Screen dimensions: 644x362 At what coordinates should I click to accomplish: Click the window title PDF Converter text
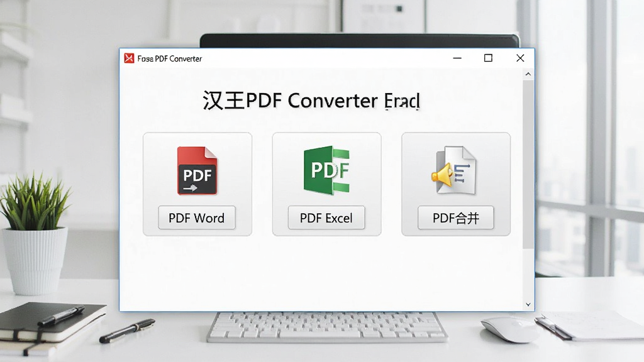coord(170,58)
